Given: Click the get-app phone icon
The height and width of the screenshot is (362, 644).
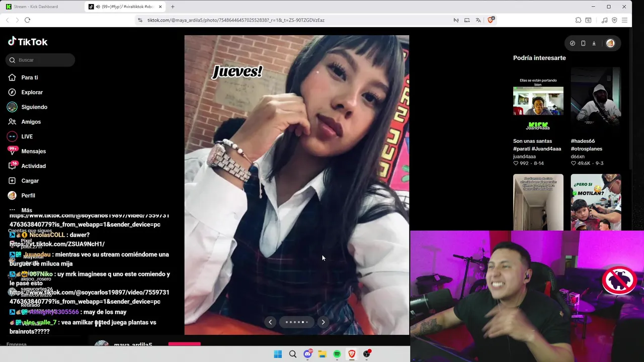Looking at the screenshot, I should 583,43.
